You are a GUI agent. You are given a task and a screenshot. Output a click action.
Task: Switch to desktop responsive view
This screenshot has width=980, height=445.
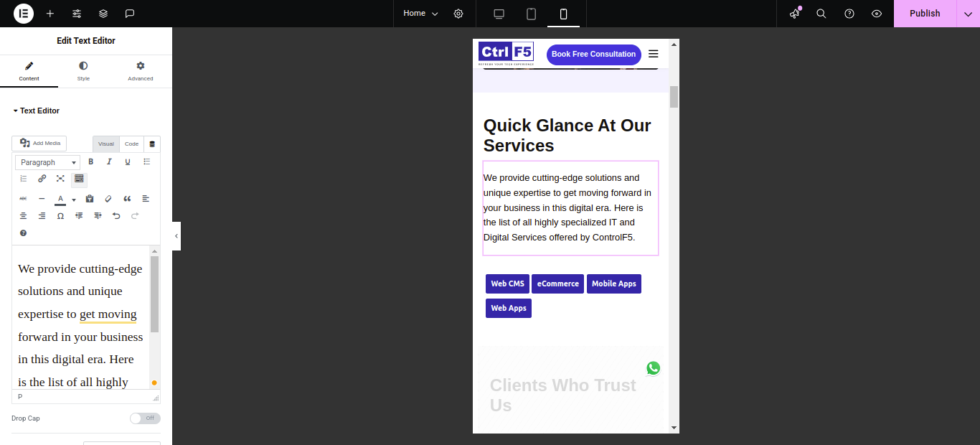(x=499, y=14)
